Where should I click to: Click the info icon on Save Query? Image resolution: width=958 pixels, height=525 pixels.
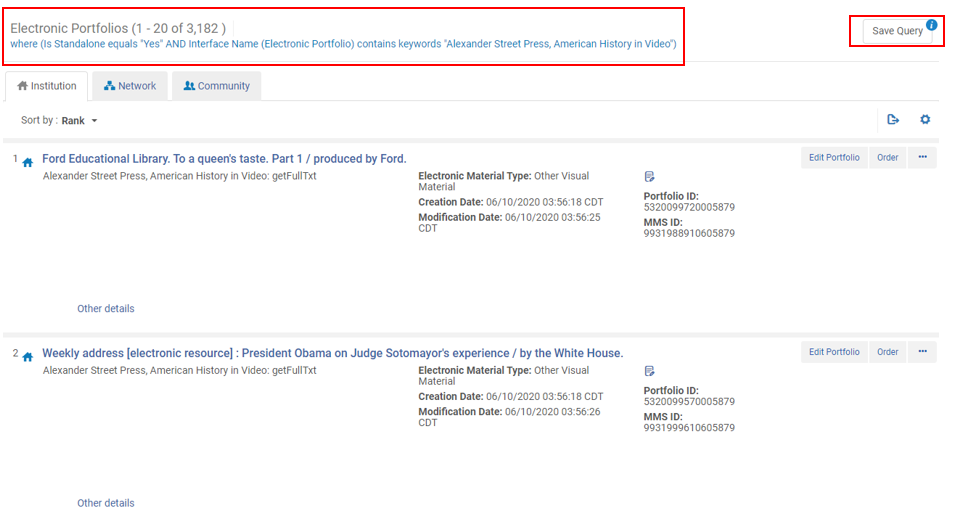tap(932, 25)
